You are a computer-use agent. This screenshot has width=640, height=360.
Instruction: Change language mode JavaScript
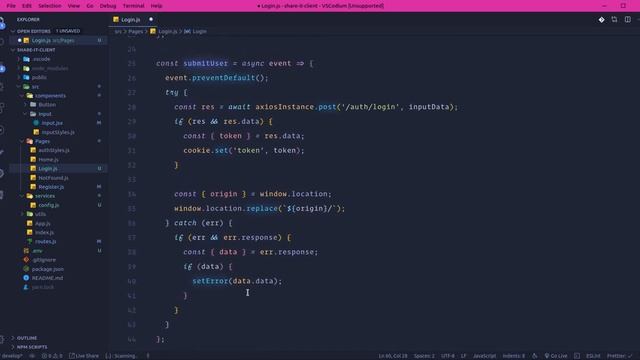click(x=484, y=356)
